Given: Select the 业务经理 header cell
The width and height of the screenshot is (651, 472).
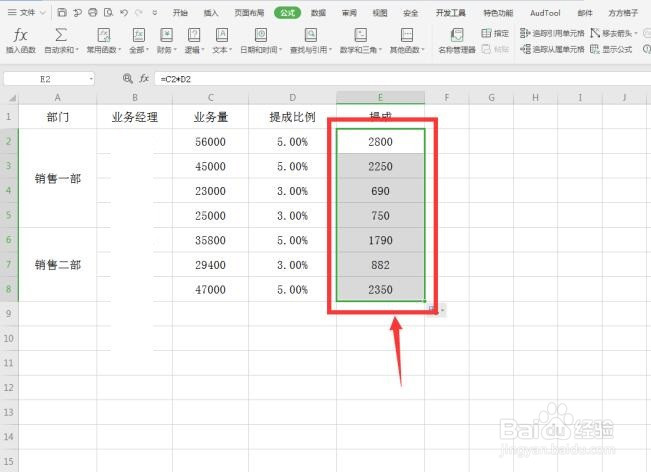Looking at the screenshot, I should point(135,117).
